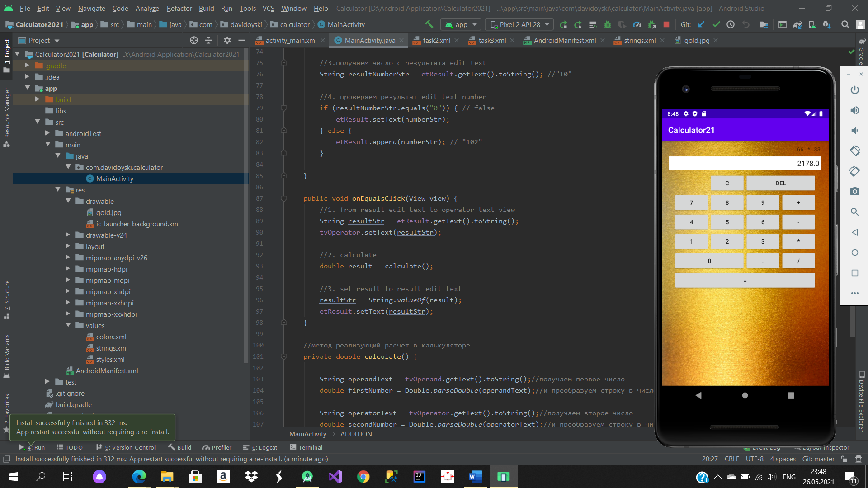Open the AVD Manager icon

point(812,24)
